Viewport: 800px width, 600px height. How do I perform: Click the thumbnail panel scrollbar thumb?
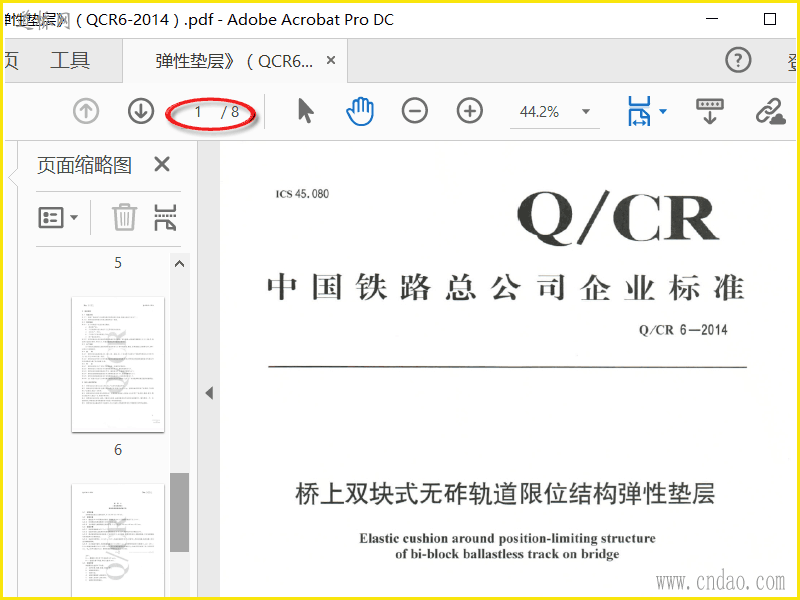coord(180,512)
